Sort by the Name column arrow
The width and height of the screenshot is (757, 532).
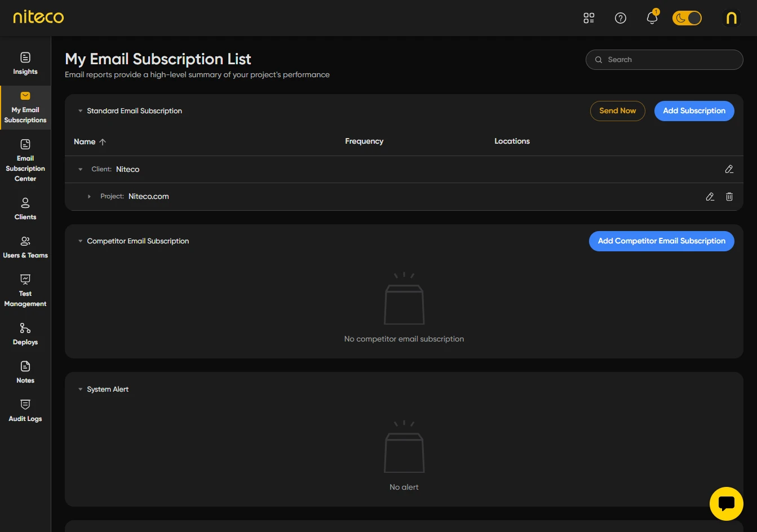point(103,142)
